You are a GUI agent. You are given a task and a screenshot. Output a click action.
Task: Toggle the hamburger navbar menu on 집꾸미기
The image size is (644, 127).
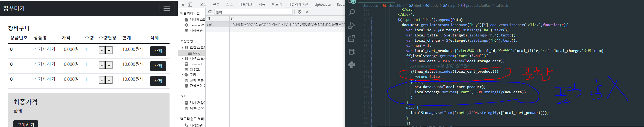(167, 8)
